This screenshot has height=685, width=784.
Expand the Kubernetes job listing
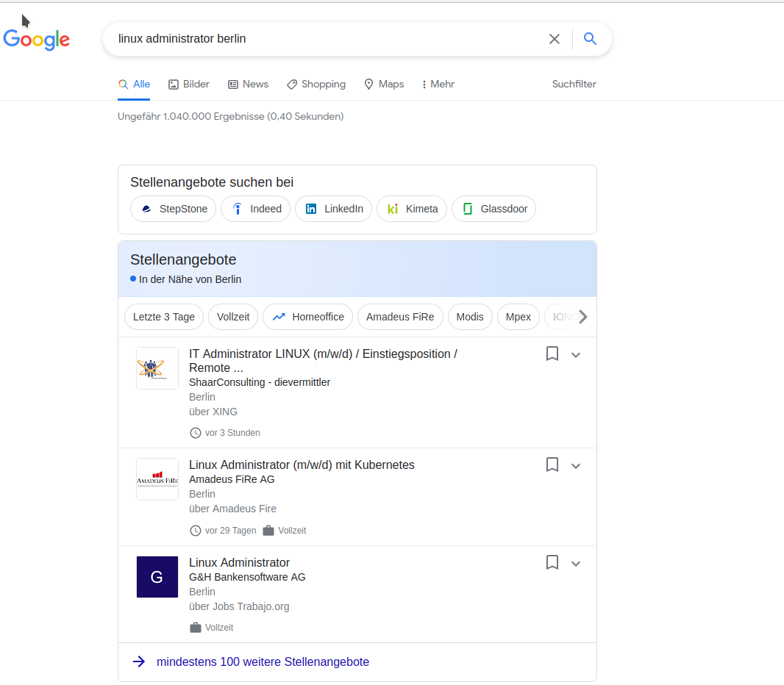(576, 466)
